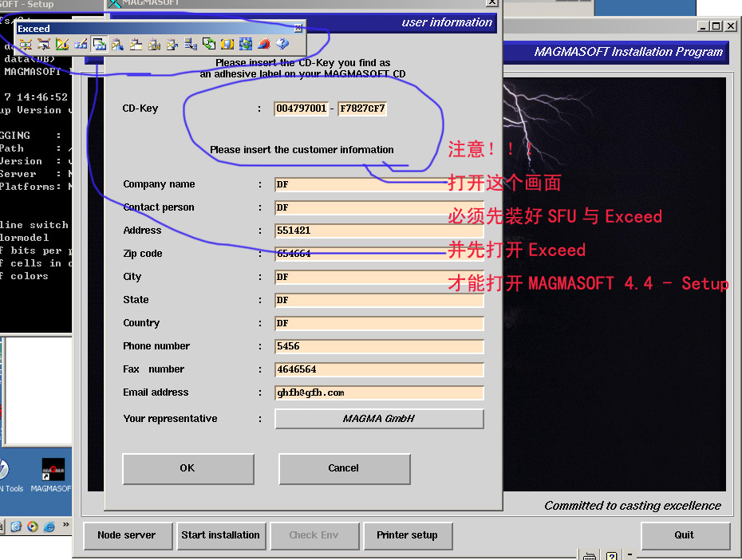Viewport: 742px width, 560px height.
Task: Launch Windows Media Player from quick launch
Action: pos(32,526)
